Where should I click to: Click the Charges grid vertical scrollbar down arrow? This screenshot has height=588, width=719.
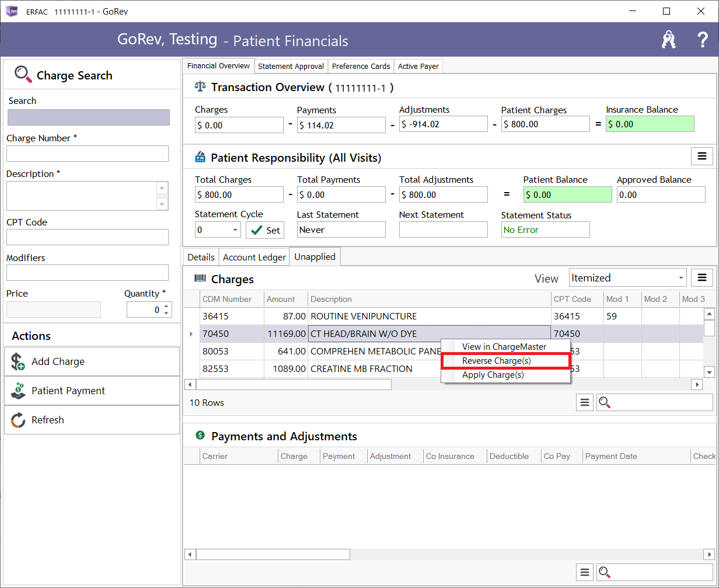[x=710, y=372]
